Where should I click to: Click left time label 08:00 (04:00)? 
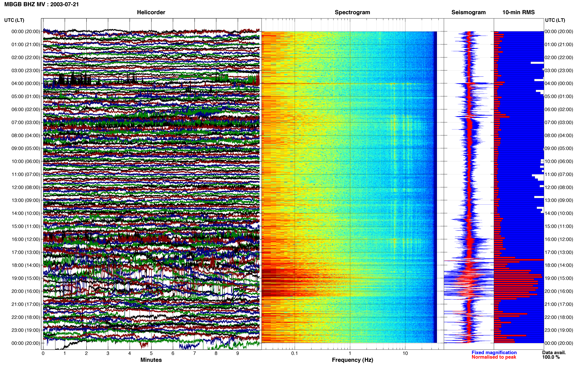click(x=26, y=135)
